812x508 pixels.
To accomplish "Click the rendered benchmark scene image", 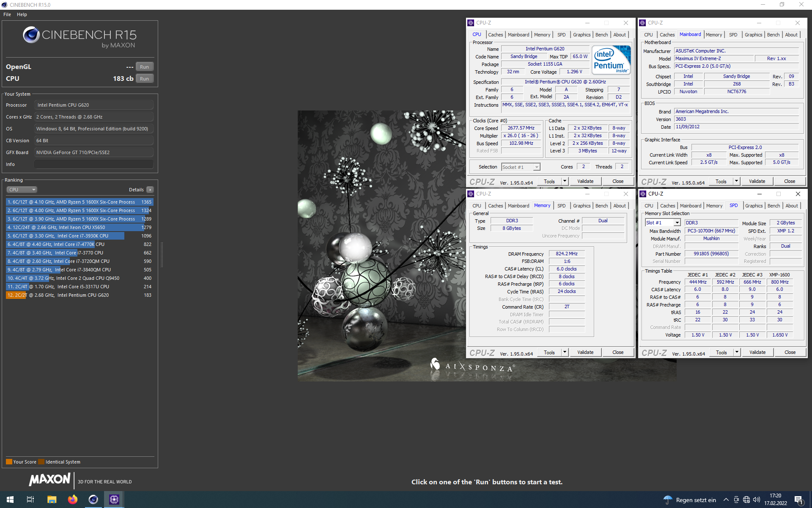I will [382, 246].
